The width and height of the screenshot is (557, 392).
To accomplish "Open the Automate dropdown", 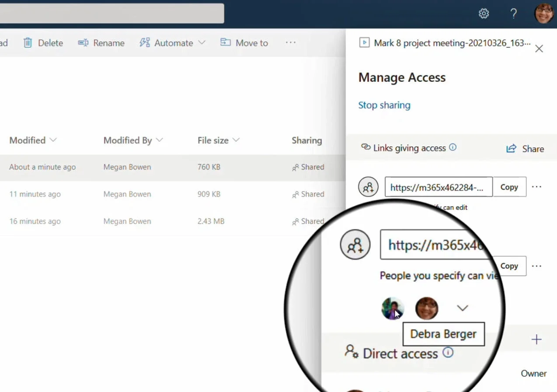I will point(172,43).
